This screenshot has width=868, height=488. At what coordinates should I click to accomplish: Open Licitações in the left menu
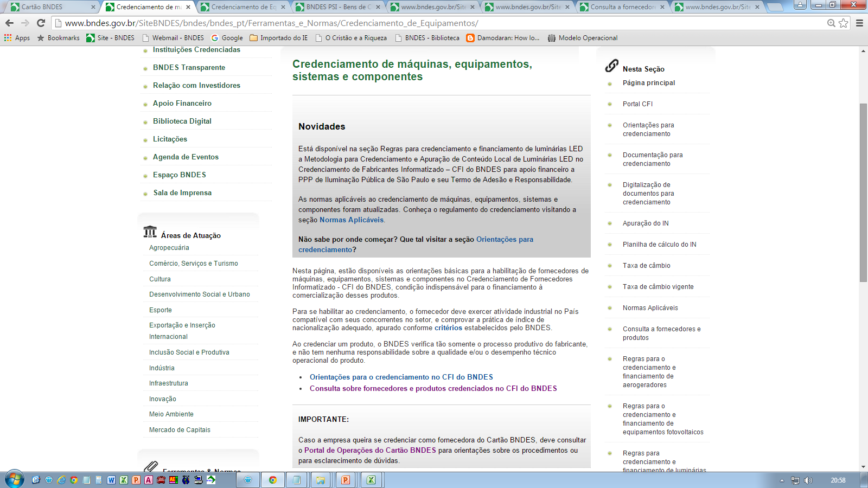170,139
